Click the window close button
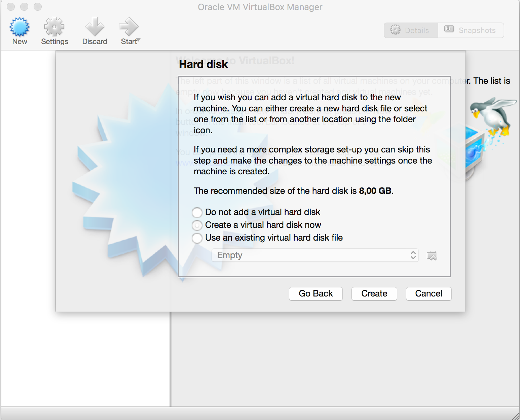This screenshot has height=420, width=520. [x=11, y=7]
